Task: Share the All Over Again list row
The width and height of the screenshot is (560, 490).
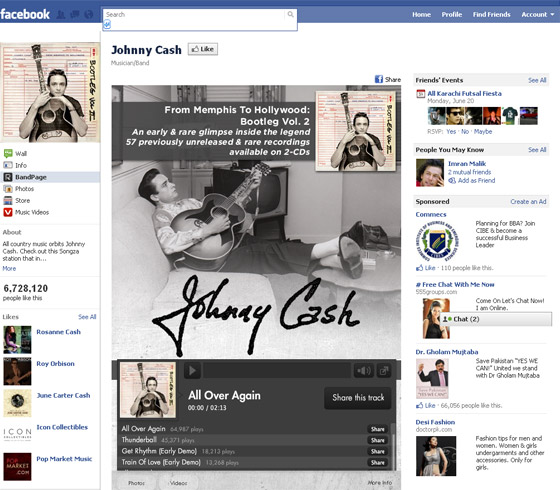Action: pyautogui.click(x=378, y=429)
